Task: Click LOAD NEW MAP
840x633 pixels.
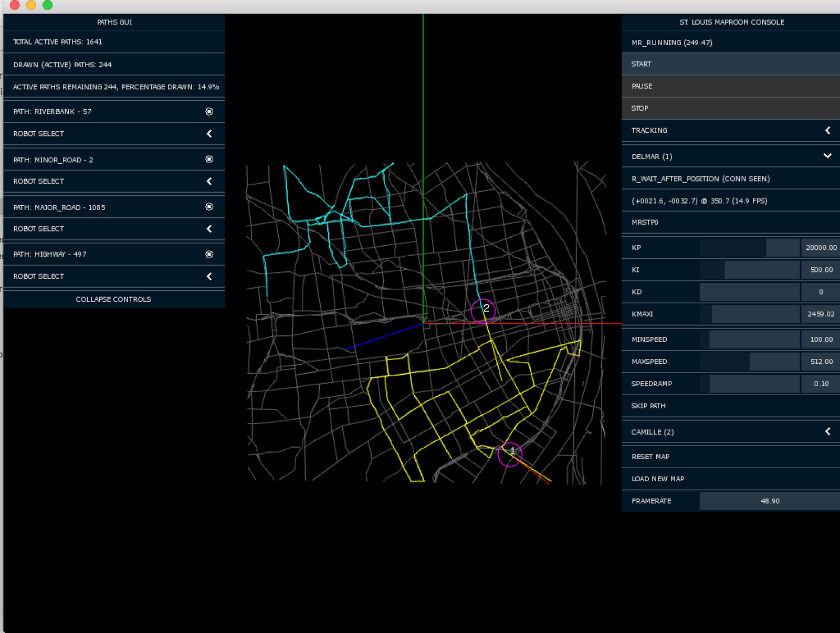Action: tap(730, 478)
